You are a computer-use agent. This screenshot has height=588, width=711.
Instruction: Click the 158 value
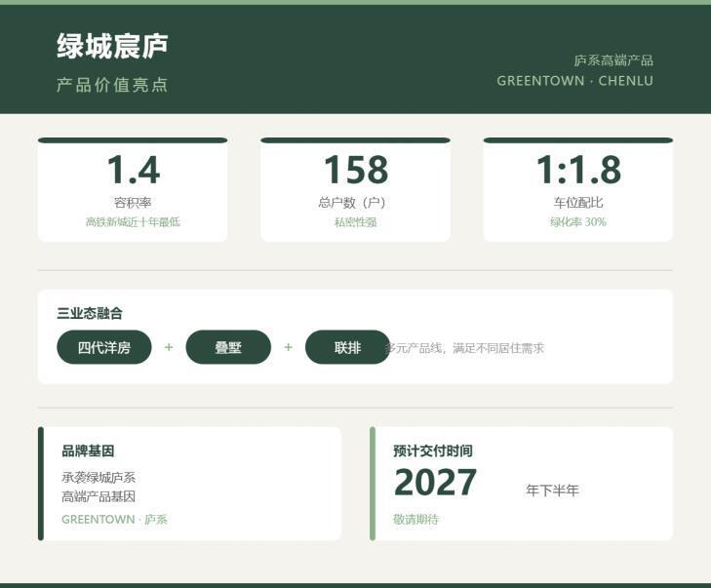point(356,170)
